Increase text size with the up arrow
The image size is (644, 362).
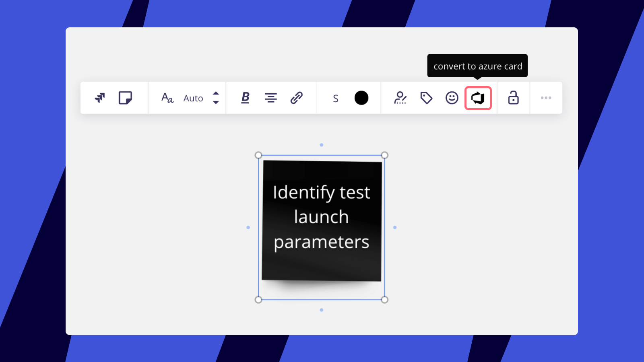216,94
